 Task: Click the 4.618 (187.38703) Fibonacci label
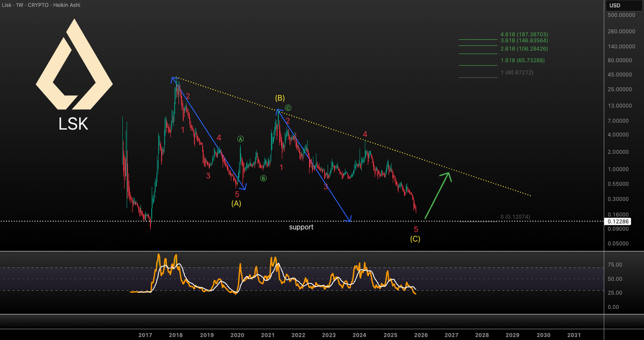tap(524, 34)
